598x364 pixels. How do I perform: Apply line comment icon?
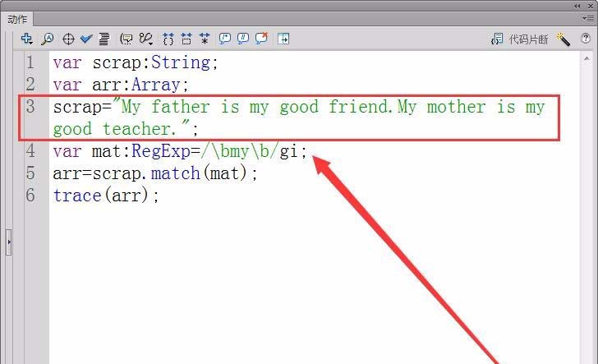243,39
